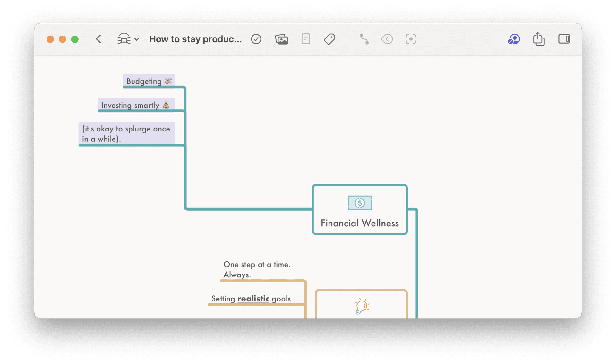Navigate back with the back chevron
616x364 pixels.
[x=98, y=39]
